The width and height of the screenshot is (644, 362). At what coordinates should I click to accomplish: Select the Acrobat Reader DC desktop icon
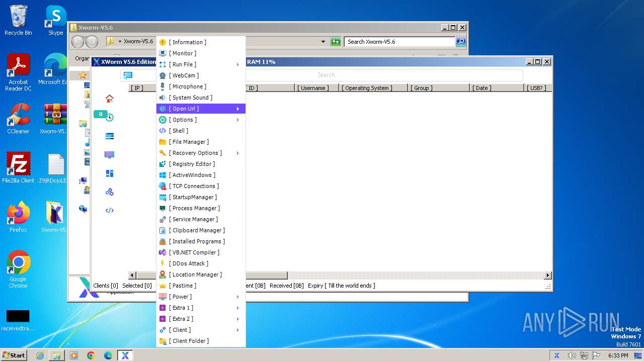click(18, 73)
